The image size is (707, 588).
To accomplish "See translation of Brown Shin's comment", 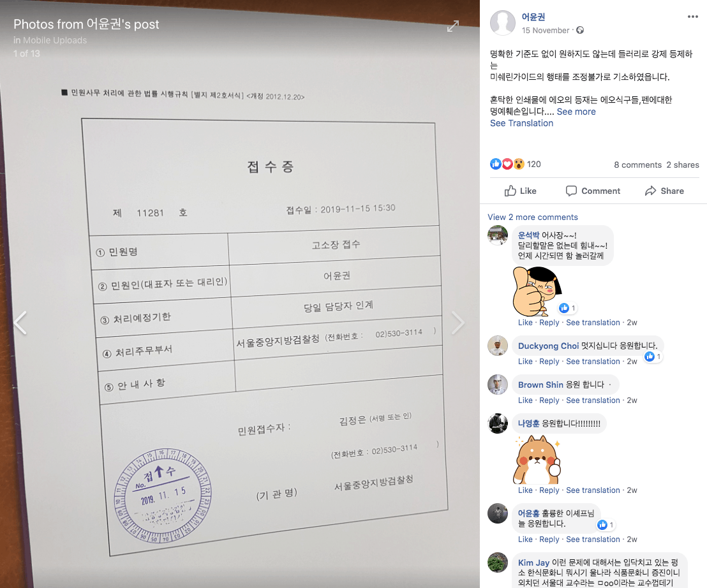I will (593, 400).
